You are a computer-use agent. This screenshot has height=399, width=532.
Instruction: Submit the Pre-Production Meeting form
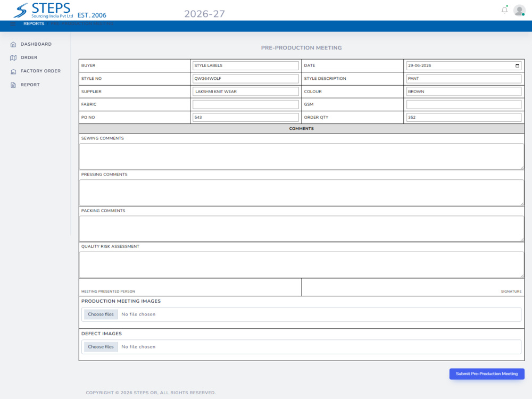(x=487, y=373)
